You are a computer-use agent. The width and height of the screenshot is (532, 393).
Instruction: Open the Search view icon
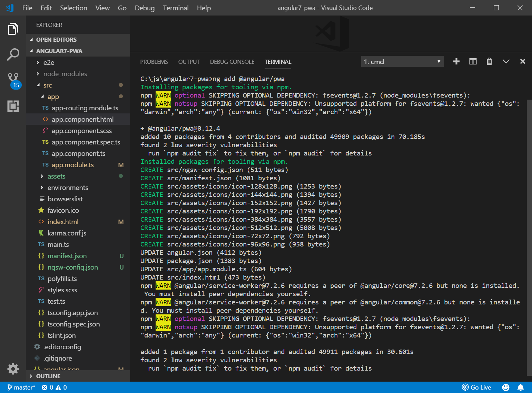13,54
